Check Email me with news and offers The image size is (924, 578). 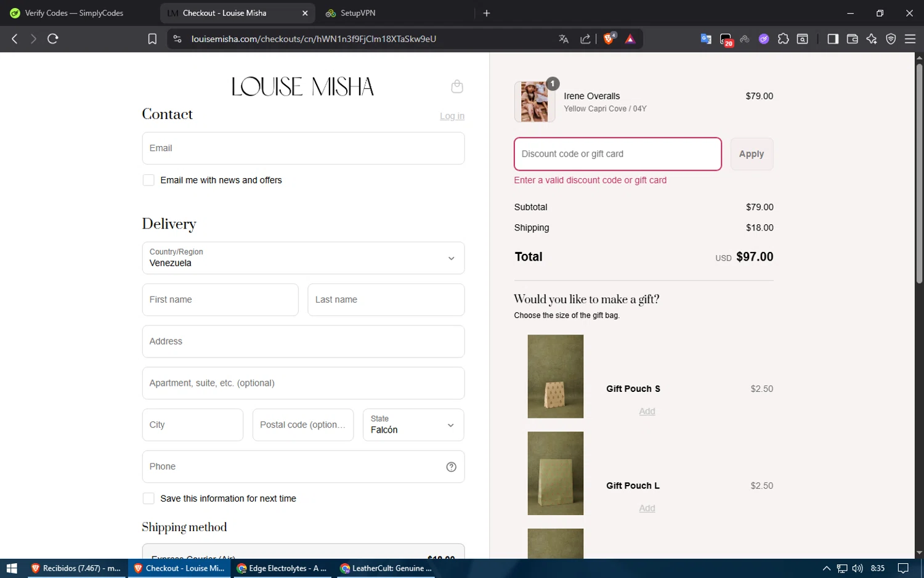[x=148, y=180]
